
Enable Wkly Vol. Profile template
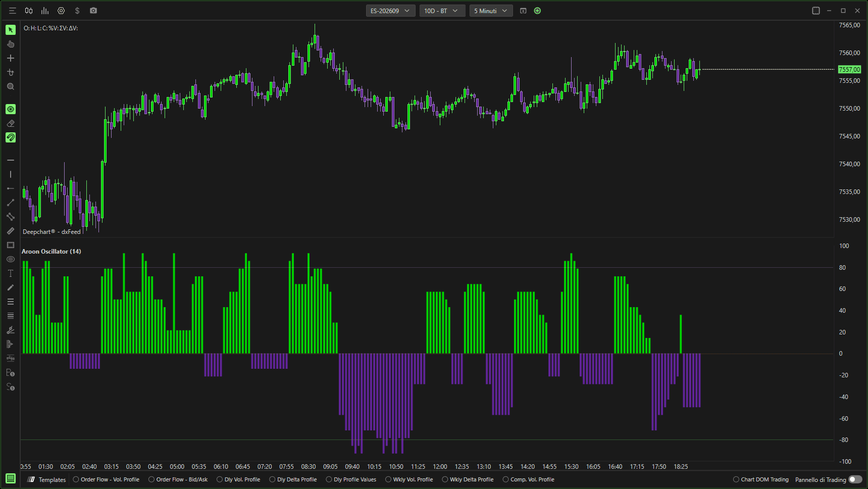coord(409,479)
